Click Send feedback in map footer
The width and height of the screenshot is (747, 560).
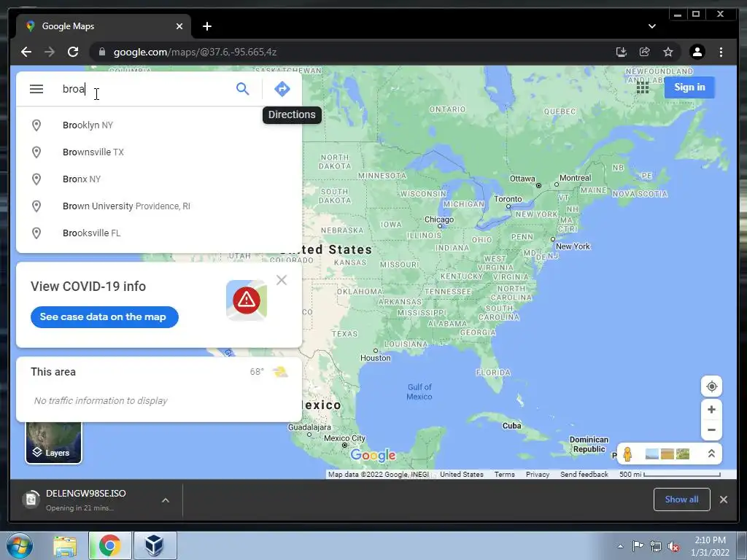pyautogui.click(x=584, y=474)
